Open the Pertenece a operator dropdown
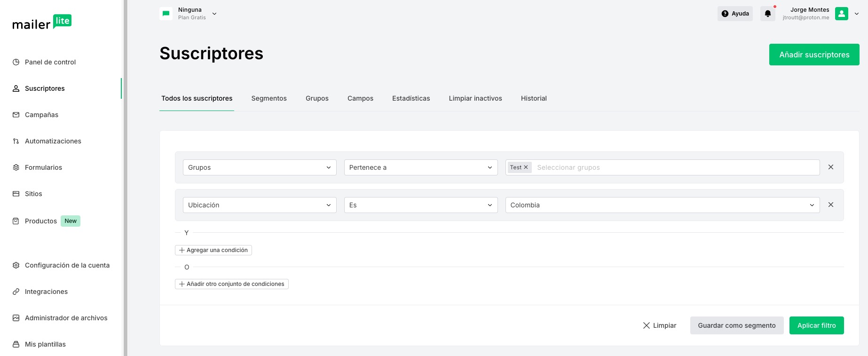Screen dimensions: 868x356 coord(421,167)
